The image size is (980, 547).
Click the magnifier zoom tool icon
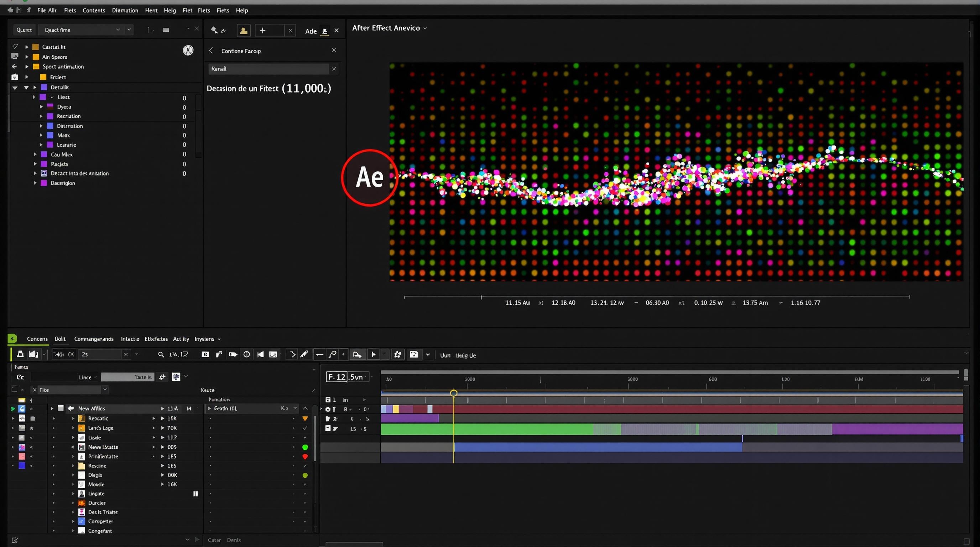point(332,354)
